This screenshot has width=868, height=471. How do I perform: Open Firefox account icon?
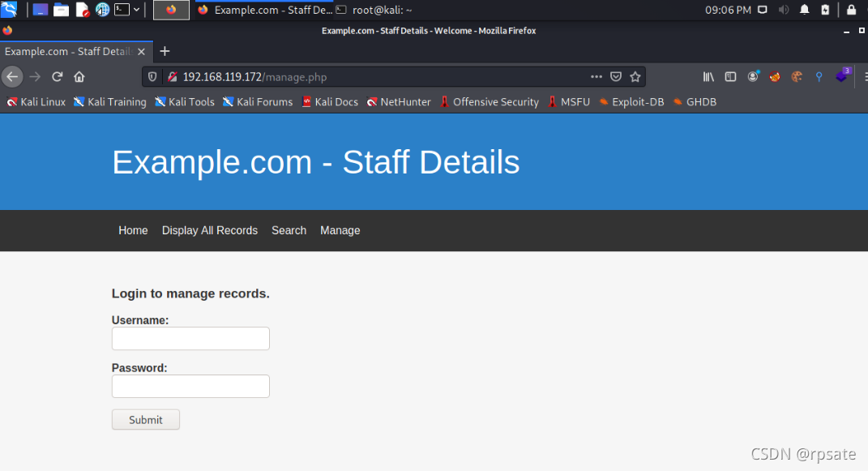coord(753,77)
